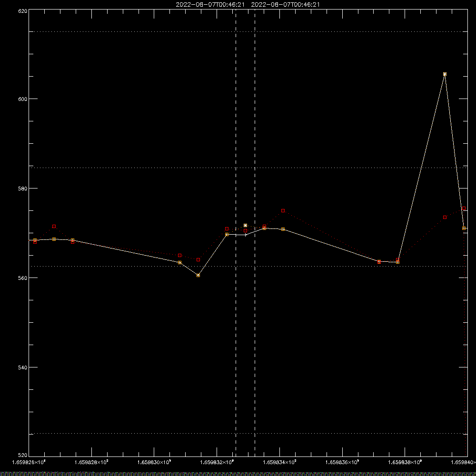This screenshot has height=476, width=476.
Task: Click the right title timestamp 2022-08-07T00:46:21
Action: pos(285,5)
